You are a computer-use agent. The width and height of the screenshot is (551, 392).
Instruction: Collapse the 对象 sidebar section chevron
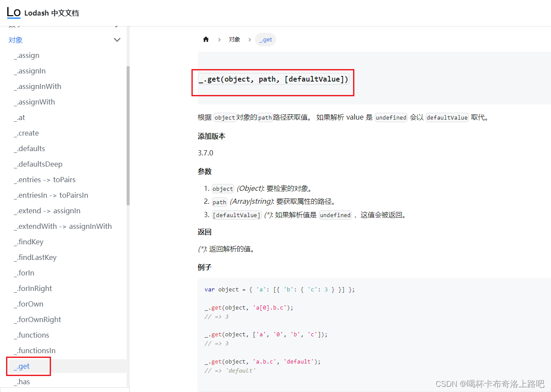click(x=117, y=40)
